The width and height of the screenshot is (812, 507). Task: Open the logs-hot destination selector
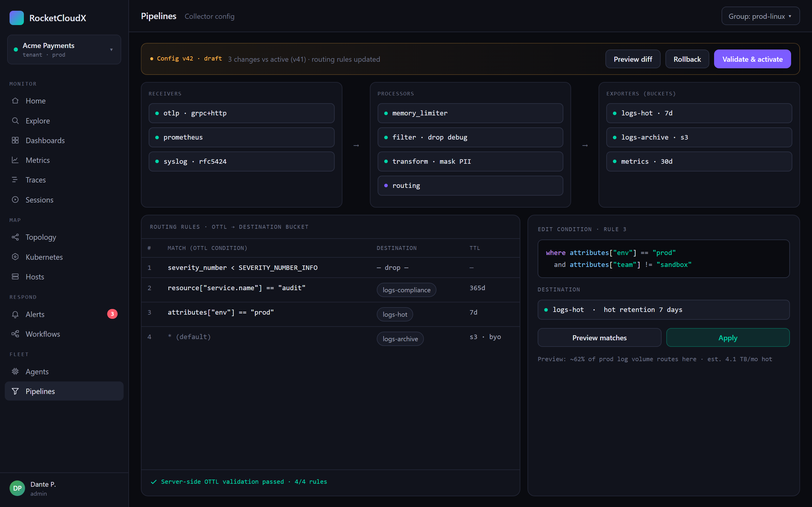point(663,310)
